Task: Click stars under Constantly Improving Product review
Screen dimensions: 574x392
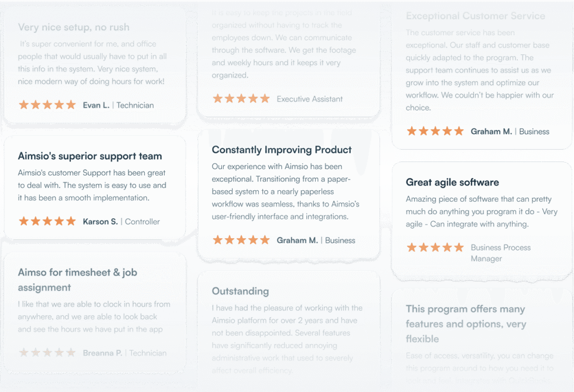Action: coord(241,240)
